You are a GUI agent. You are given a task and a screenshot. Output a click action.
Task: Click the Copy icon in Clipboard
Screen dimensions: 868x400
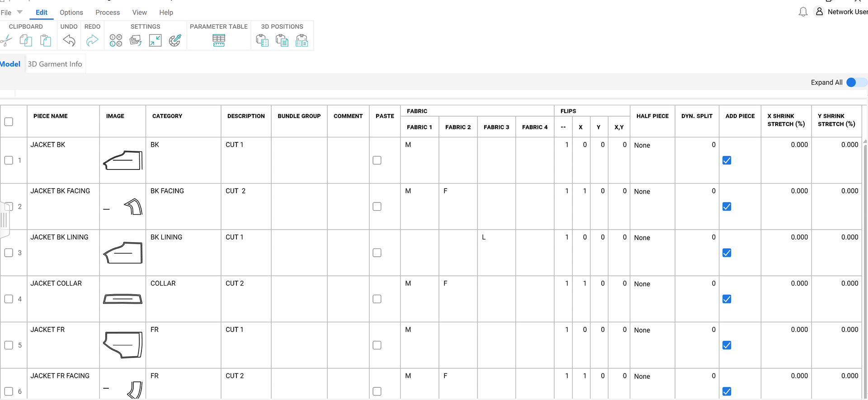click(x=26, y=41)
